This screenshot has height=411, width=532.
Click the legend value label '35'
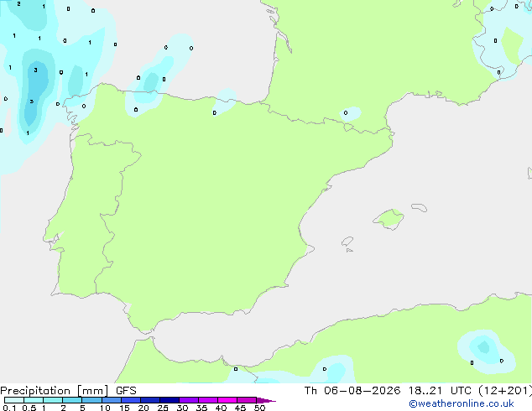point(201,408)
